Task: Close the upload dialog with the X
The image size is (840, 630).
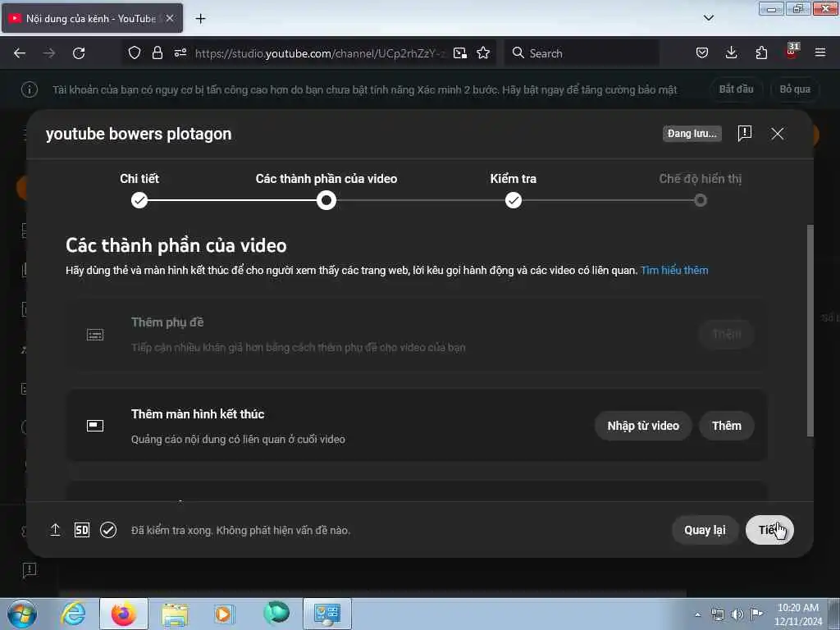Action: tap(778, 134)
